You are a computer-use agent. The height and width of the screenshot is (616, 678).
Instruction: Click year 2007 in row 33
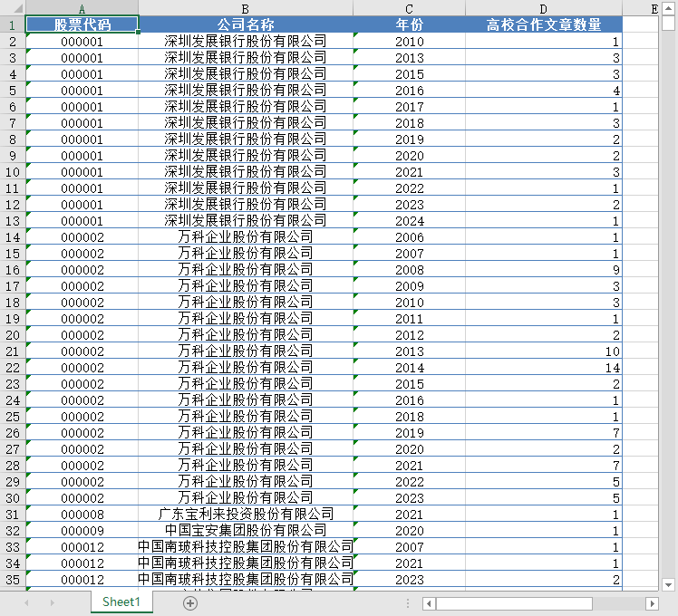(409, 547)
